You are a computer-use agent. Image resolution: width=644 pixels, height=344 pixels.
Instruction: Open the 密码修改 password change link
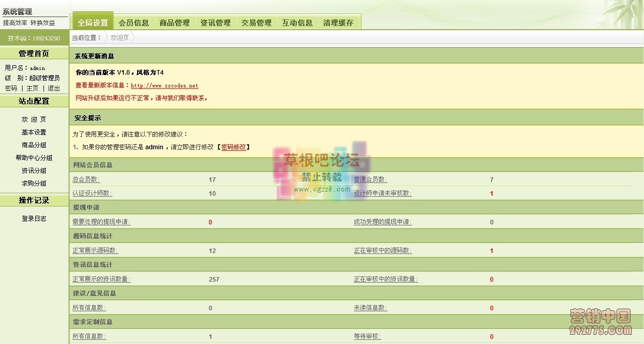click(234, 147)
